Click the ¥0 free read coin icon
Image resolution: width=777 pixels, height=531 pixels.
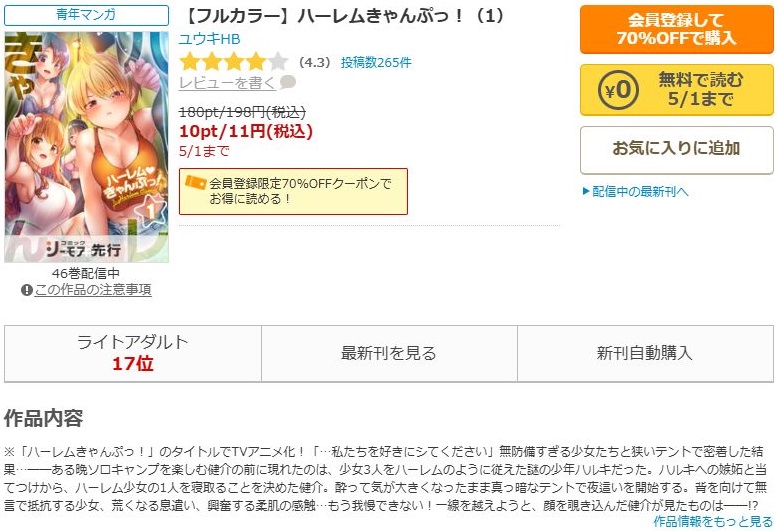(x=618, y=90)
